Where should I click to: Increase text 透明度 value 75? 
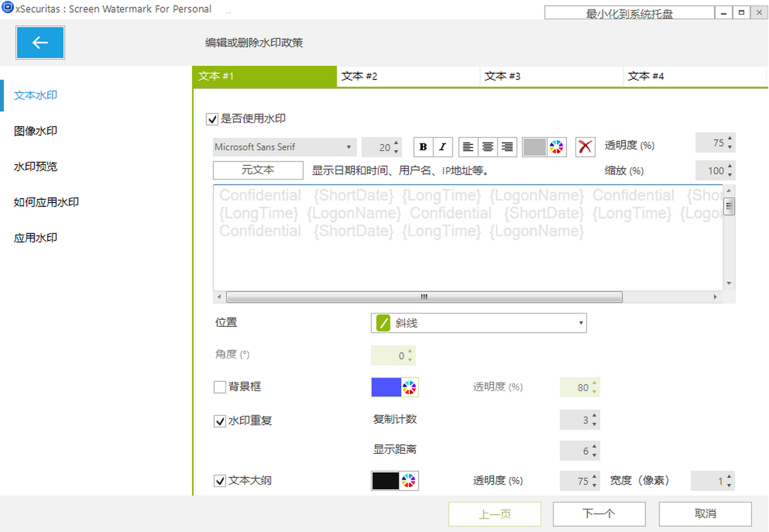point(731,138)
